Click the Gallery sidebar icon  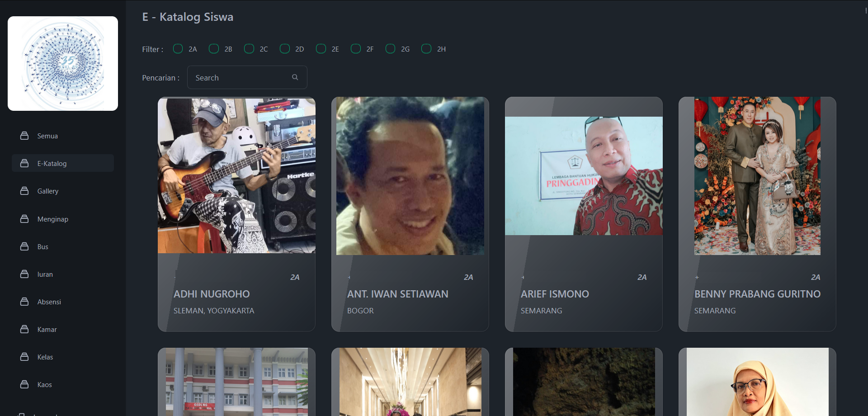click(24, 191)
